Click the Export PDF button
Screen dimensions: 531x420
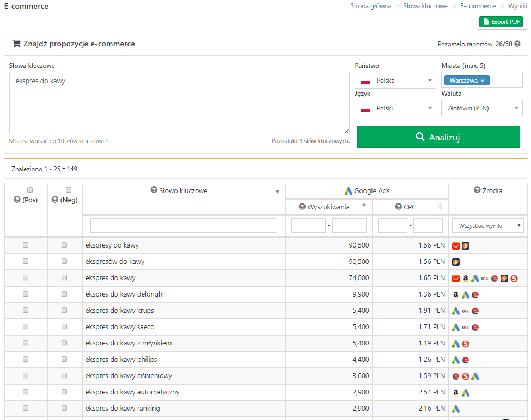pos(501,22)
